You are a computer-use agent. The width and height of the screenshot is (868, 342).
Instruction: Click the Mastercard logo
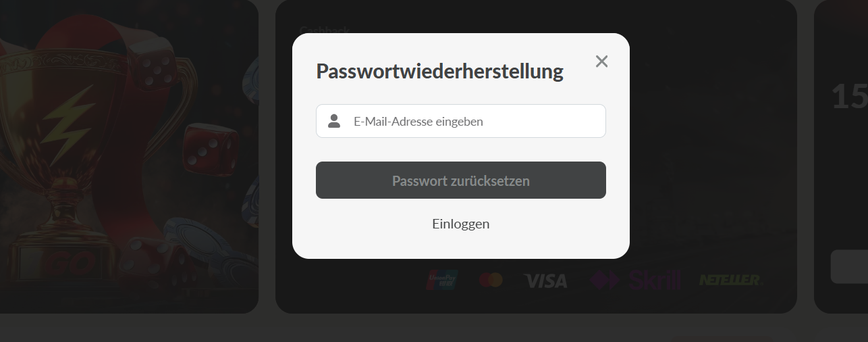(491, 280)
